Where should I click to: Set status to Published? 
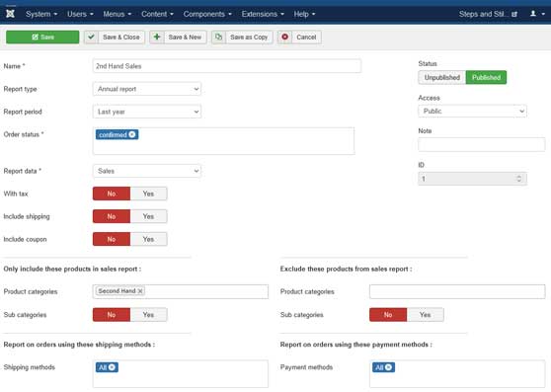point(486,77)
